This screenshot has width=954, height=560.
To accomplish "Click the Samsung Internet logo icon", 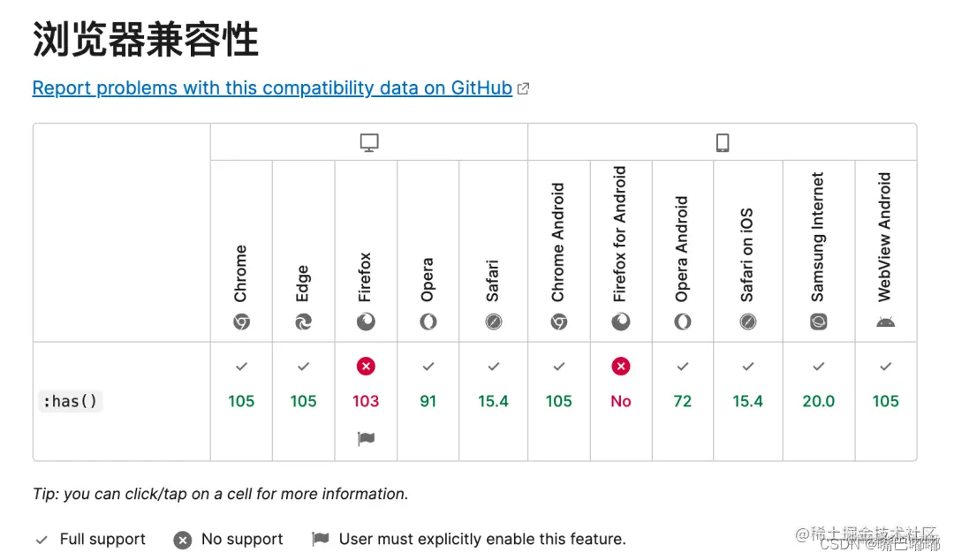I will [x=818, y=322].
